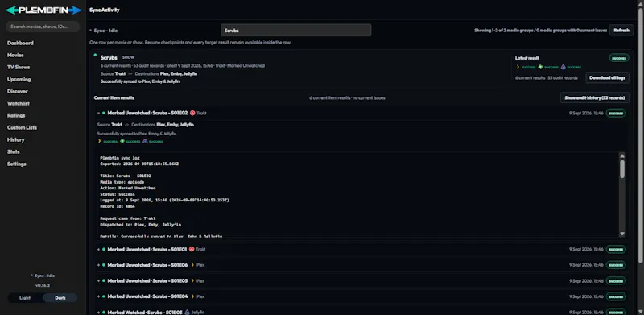The height and width of the screenshot is (315, 644).
Task: Go to TV Shows
Action: [19, 67]
